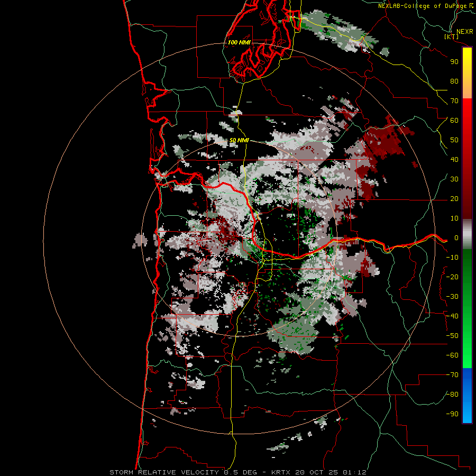
Task: Click the 90 value on velocity scale
Action: [x=454, y=62]
